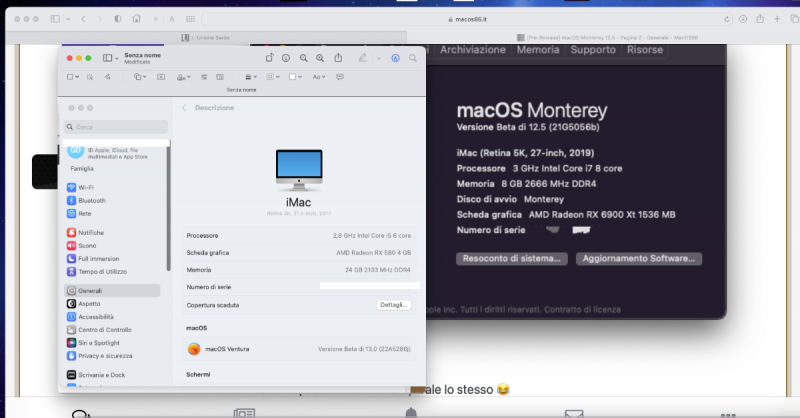Open the Wi-Fi settings pane
Viewport: 800px width, 418px height.
(x=81, y=187)
